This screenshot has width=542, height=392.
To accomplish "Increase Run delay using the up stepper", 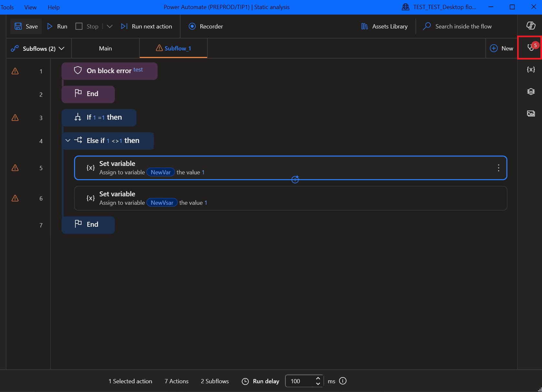I will click(x=318, y=378).
